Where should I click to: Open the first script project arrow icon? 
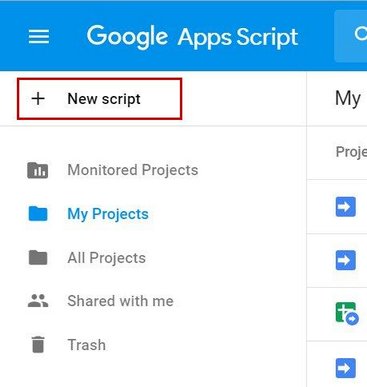[346, 207]
